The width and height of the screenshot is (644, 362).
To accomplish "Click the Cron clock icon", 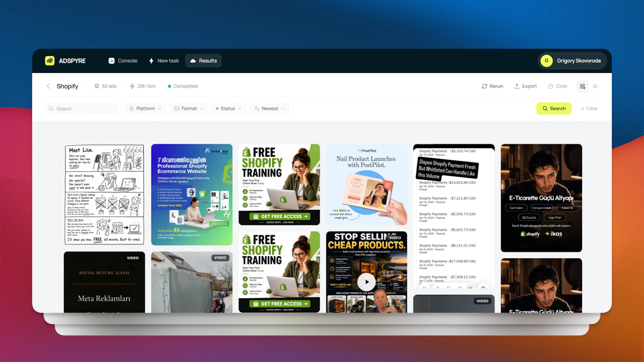I will (x=551, y=86).
